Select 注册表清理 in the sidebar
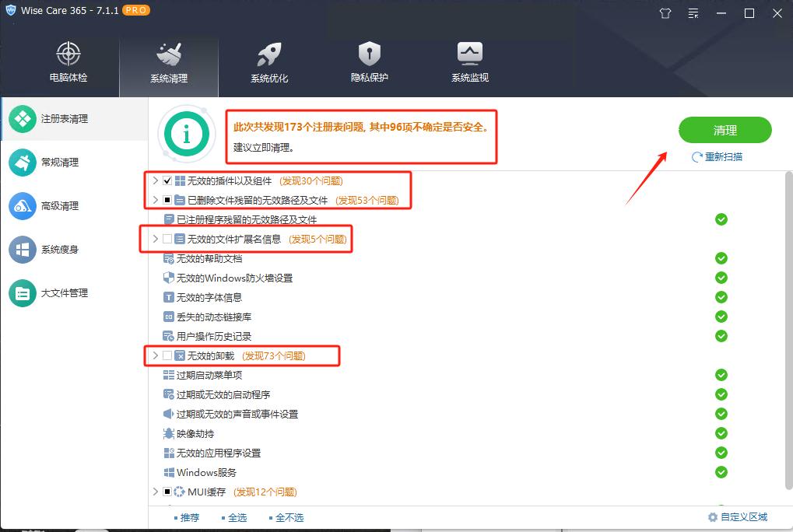This screenshot has height=532, width=793. 75,119
